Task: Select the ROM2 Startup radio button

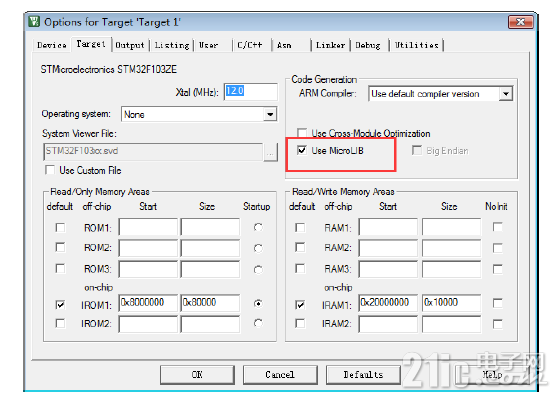Action: coord(258,248)
